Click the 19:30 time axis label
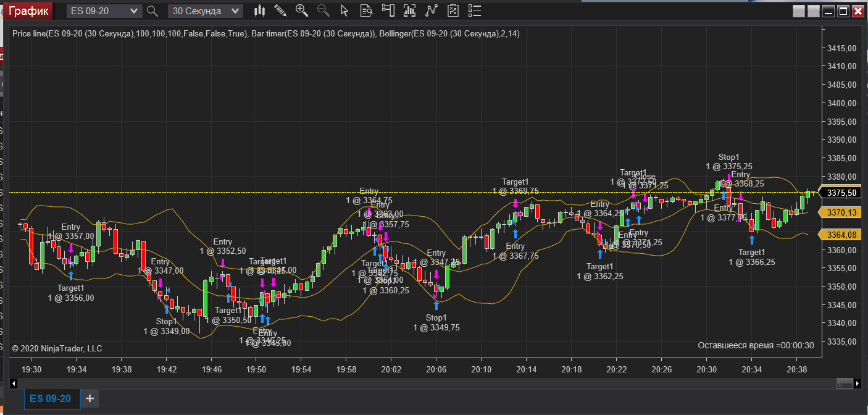The image size is (868, 415). 31,369
